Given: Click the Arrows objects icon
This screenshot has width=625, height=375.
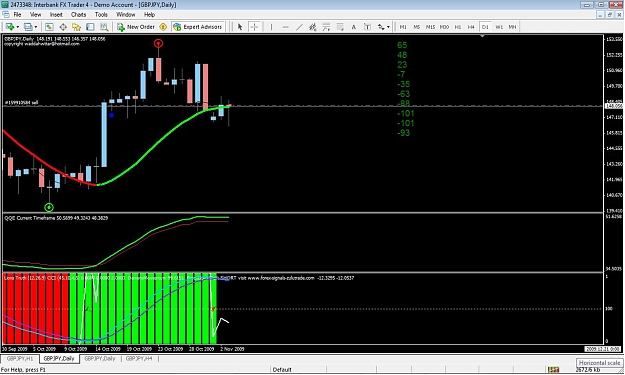Looking at the screenshot, I should coord(381,27).
